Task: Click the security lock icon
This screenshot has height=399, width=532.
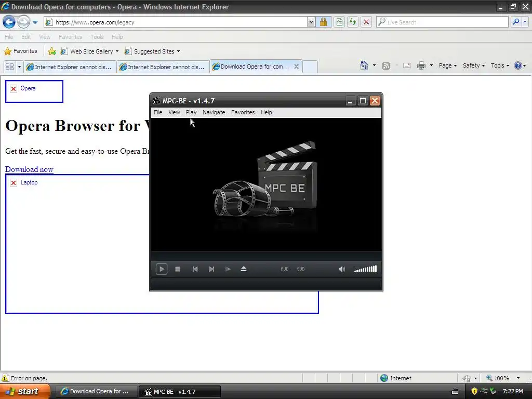Action: point(323,22)
